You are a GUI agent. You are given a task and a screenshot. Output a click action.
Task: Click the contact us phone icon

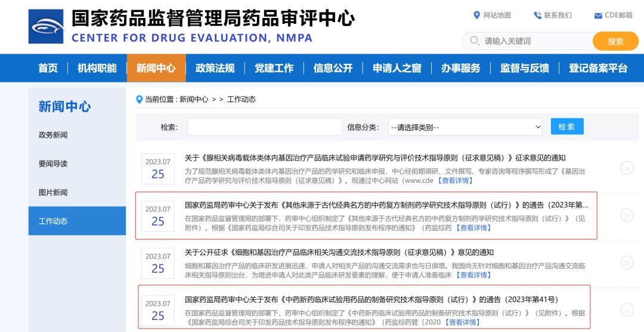pos(537,15)
